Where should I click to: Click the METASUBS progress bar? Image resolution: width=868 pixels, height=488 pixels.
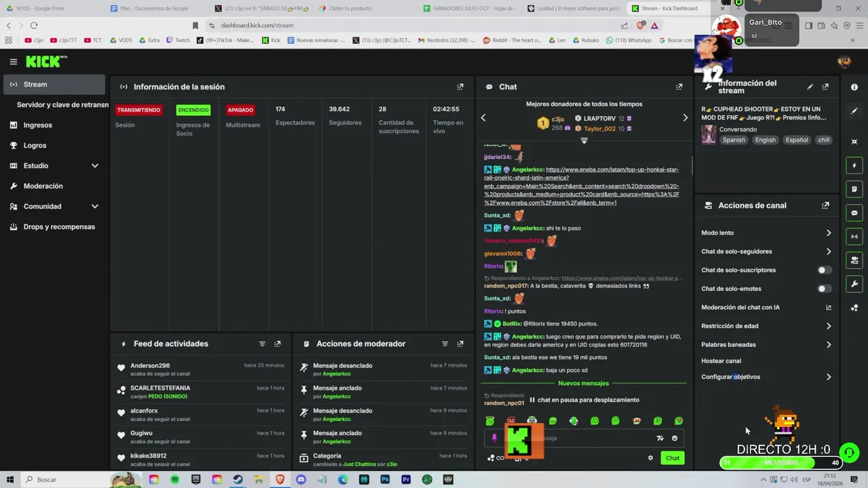coord(781,463)
